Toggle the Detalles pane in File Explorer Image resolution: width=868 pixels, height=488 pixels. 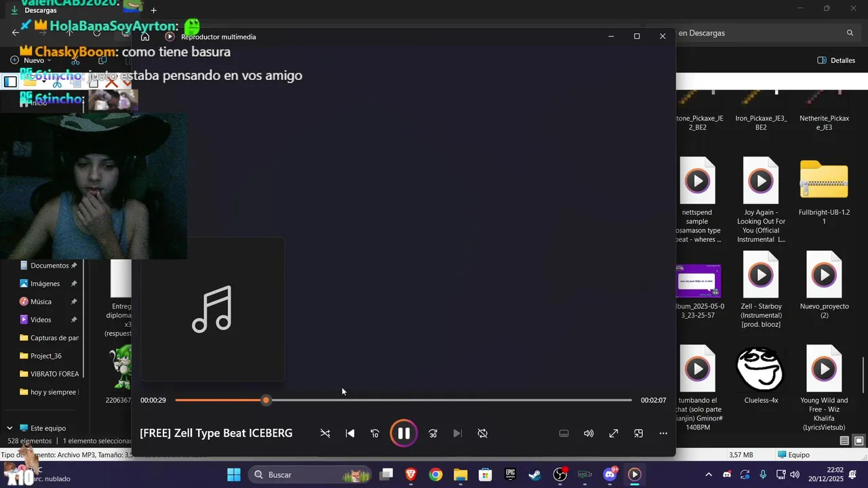836,60
